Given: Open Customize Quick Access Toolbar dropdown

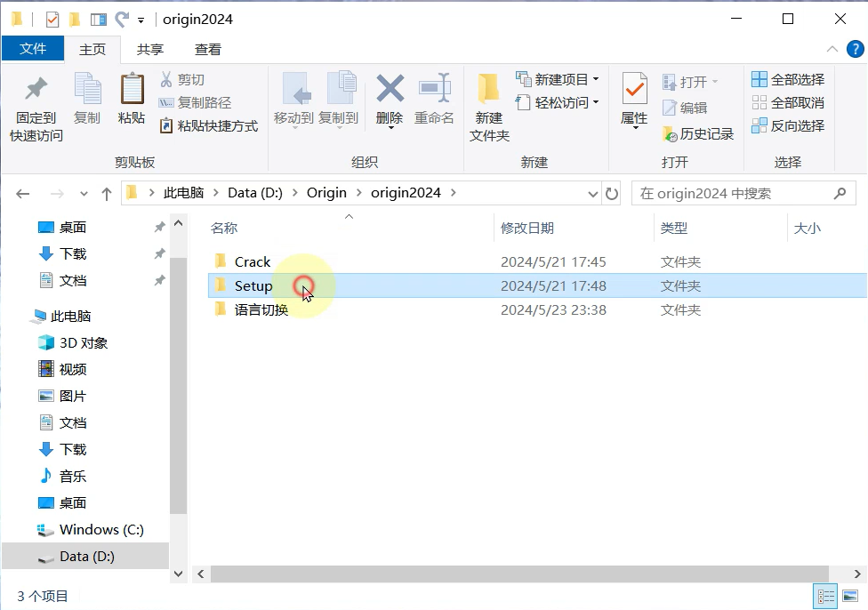Looking at the screenshot, I should [141, 20].
